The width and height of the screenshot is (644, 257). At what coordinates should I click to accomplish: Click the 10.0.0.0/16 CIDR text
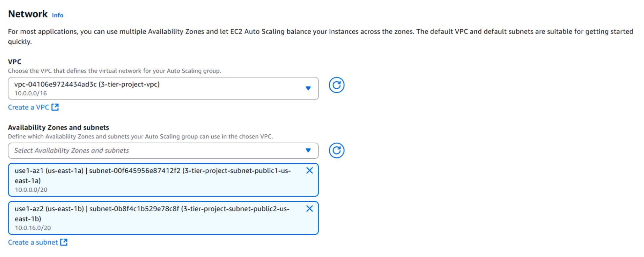point(31,93)
